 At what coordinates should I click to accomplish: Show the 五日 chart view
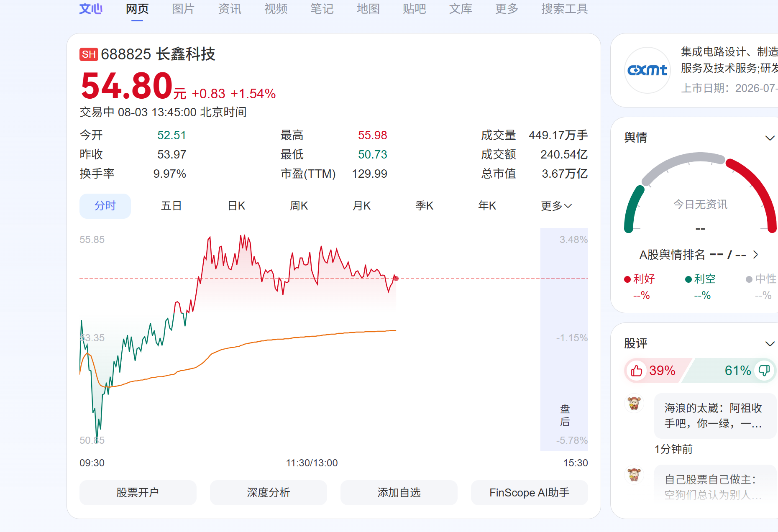pos(171,206)
